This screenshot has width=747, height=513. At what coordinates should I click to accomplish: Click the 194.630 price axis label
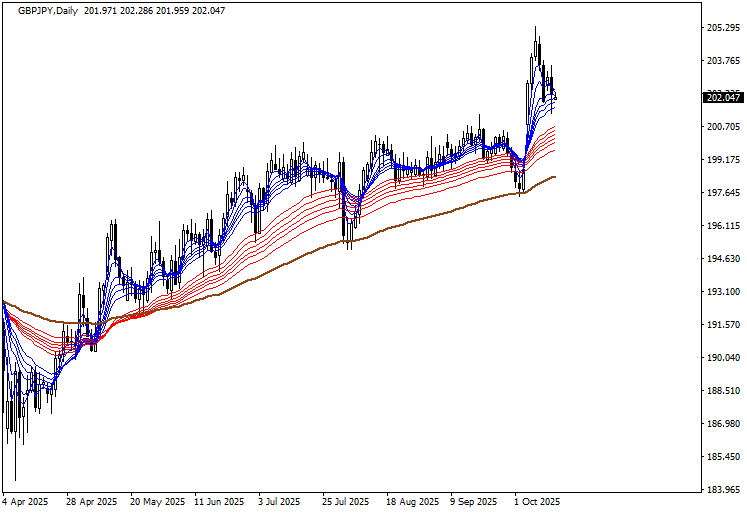pos(723,259)
